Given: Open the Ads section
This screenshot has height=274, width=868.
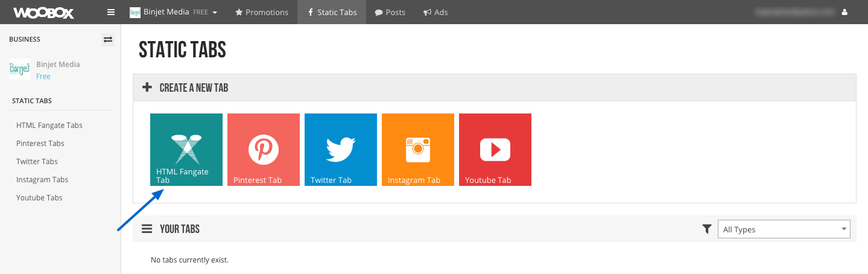Looking at the screenshot, I should click(436, 12).
